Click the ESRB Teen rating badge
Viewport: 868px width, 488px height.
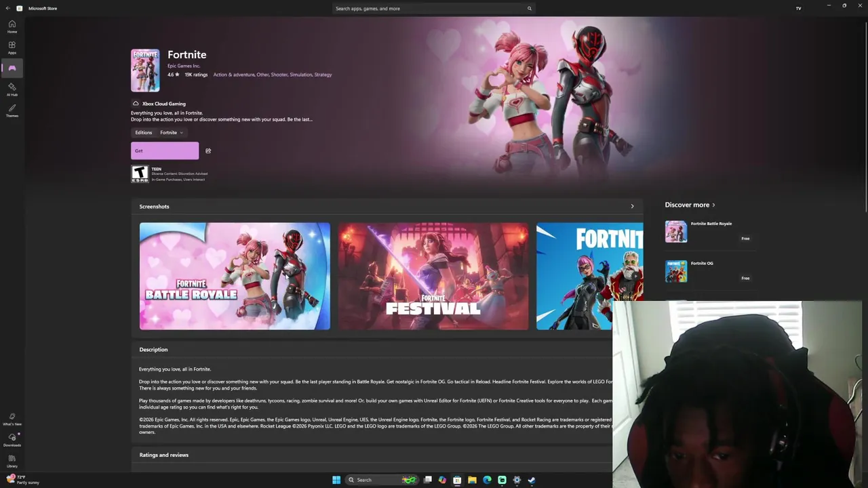click(x=140, y=174)
